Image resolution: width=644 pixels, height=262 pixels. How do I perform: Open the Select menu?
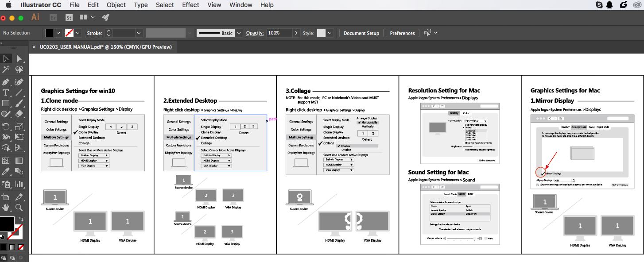(x=165, y=5)
